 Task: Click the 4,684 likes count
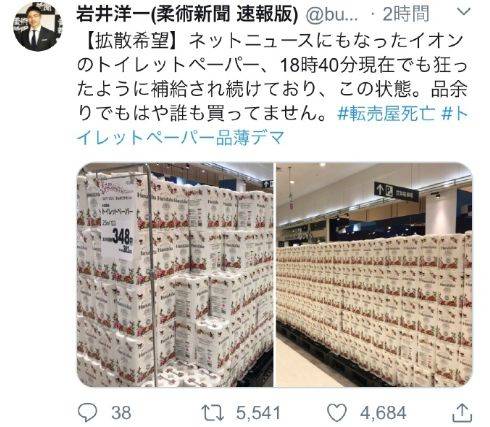coord(383,413)
